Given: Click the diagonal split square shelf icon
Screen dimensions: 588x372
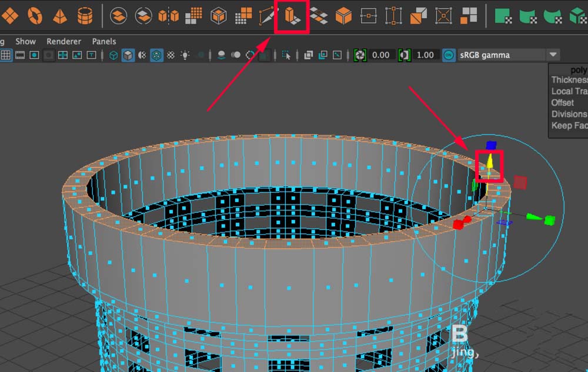Looking at the screenshot, I should (x=419, y=16).
